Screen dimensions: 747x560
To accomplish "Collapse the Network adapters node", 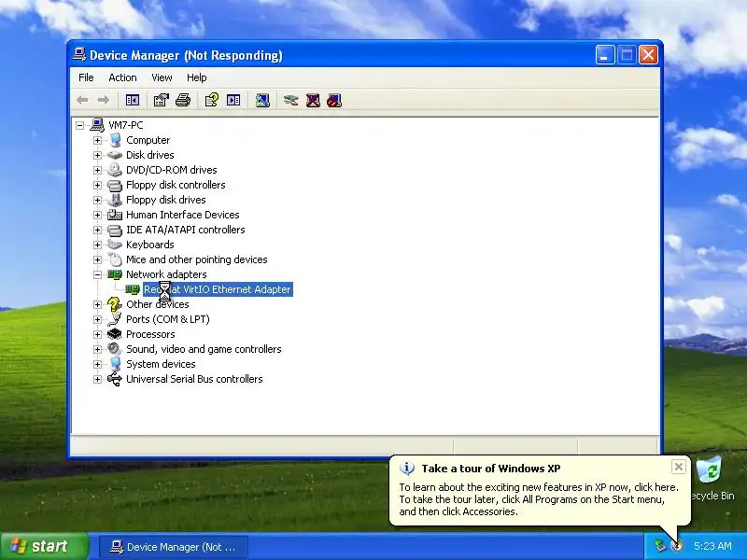I will 97,274.
